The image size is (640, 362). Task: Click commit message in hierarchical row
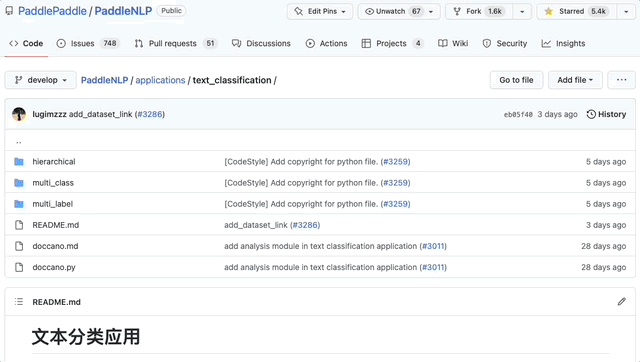[301, 162]
